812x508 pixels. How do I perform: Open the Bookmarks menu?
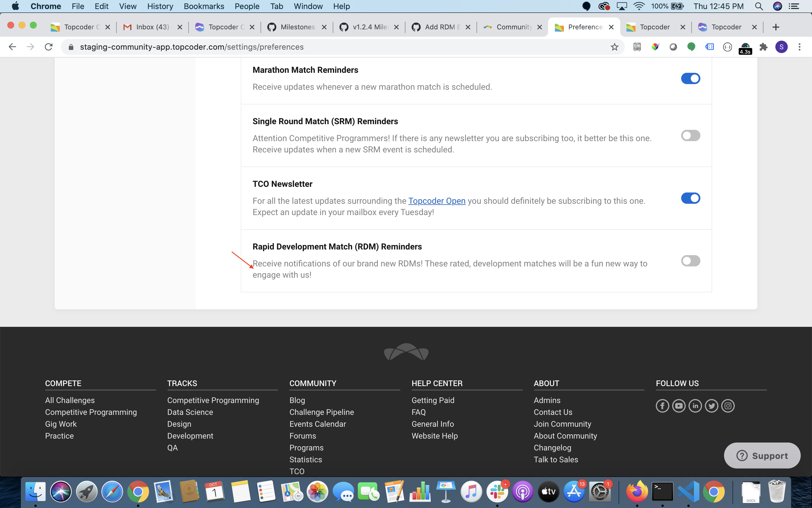click(x=204, y=6)
